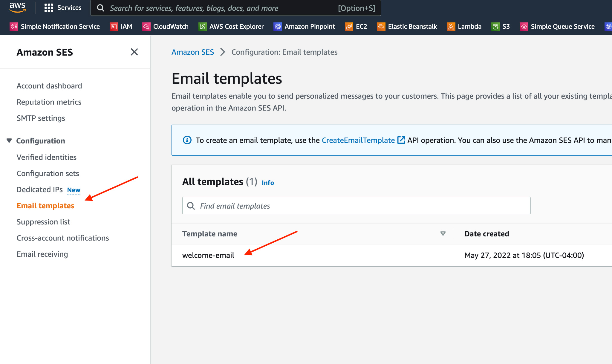The image size is (612, 364).
Task: Open the Lambda shortcut icon
Action: pyautogui.click(x=451, y=27)
